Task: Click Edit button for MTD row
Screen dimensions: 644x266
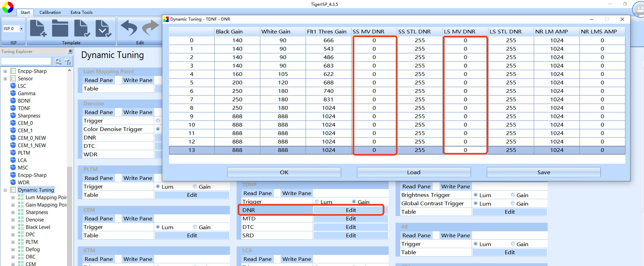Action: 351,219
